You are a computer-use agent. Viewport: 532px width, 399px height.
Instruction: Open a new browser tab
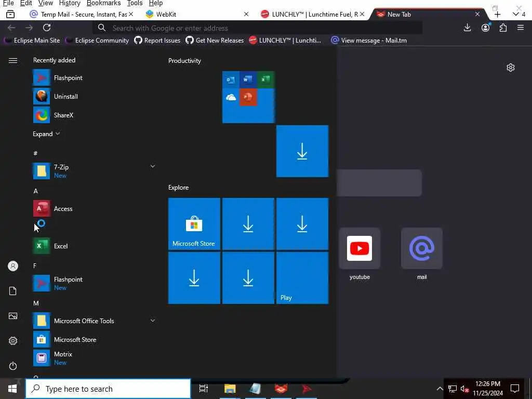(497, 14)
